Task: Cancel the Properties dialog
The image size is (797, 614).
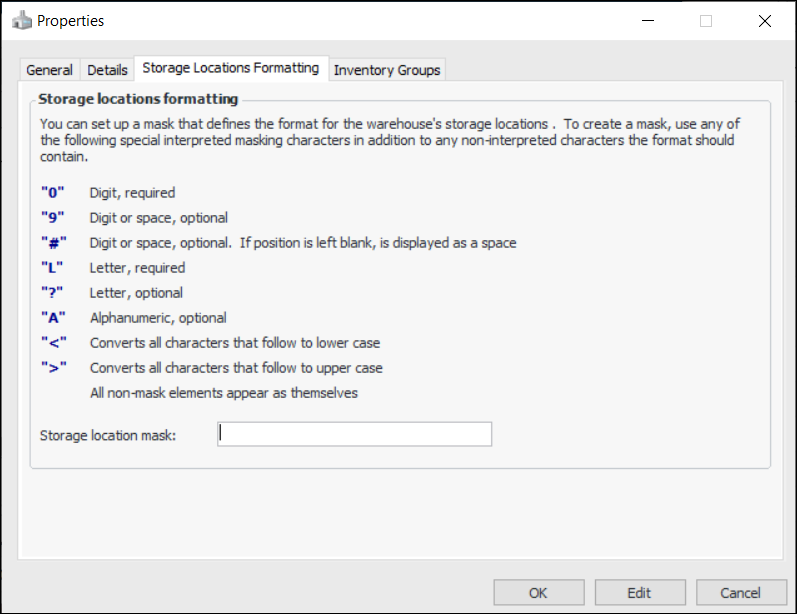Action: (x=741, y=592)
